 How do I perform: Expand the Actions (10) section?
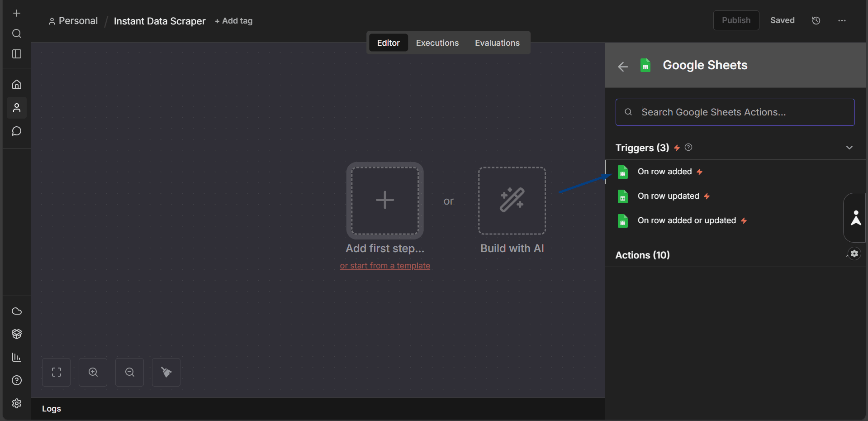(x=735, y=255)
